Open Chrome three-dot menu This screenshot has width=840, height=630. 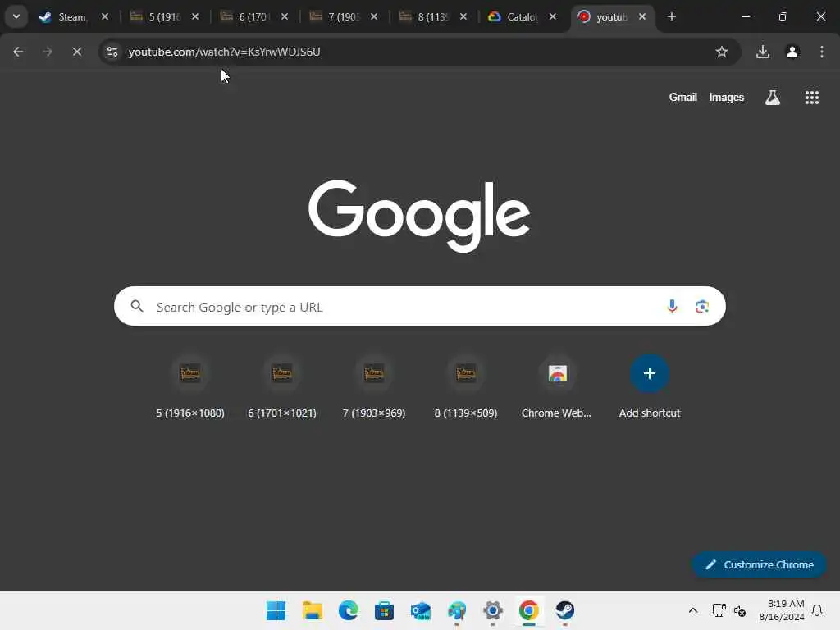click(822, 52)
